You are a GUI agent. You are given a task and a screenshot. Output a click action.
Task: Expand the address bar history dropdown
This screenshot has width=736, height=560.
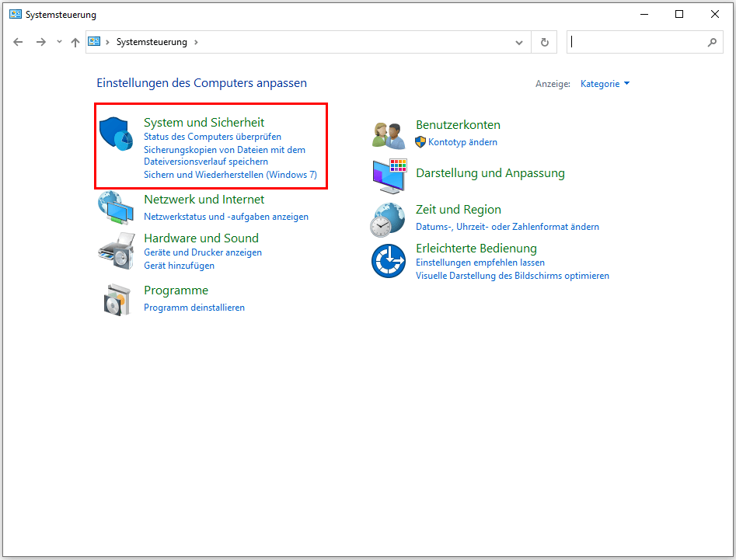[519, 43]
